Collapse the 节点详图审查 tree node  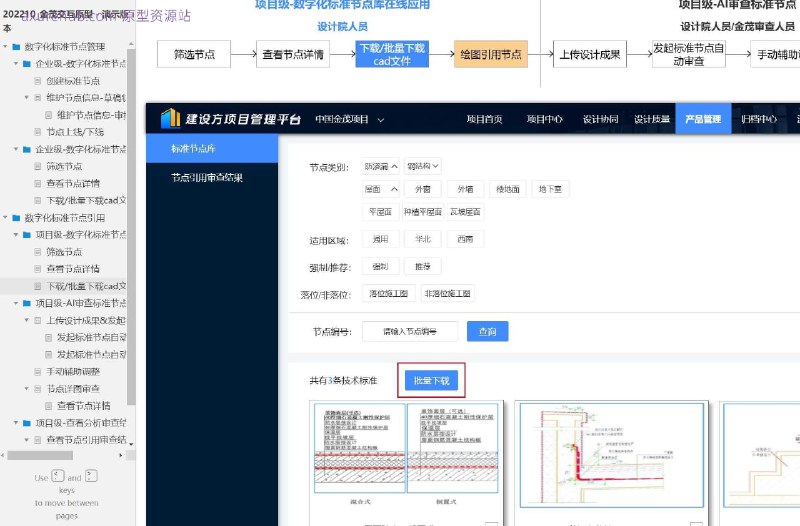(x=27, y=389)
